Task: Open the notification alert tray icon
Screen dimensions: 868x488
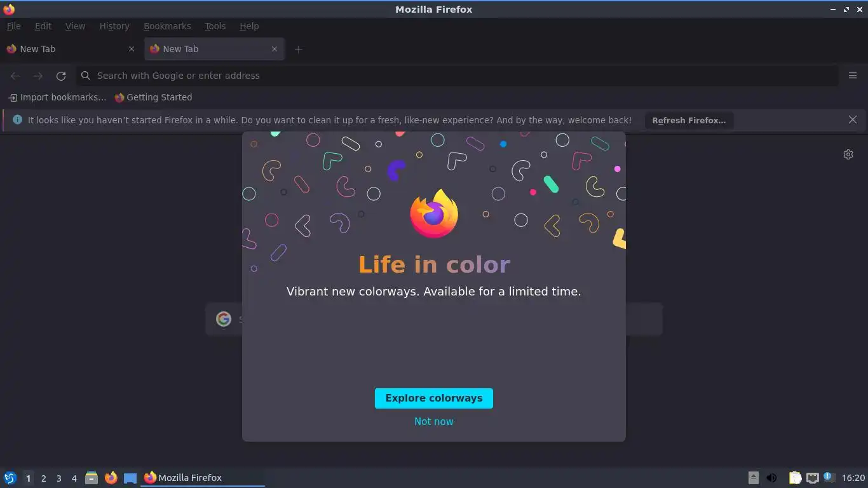Action: tap(829, 477)
